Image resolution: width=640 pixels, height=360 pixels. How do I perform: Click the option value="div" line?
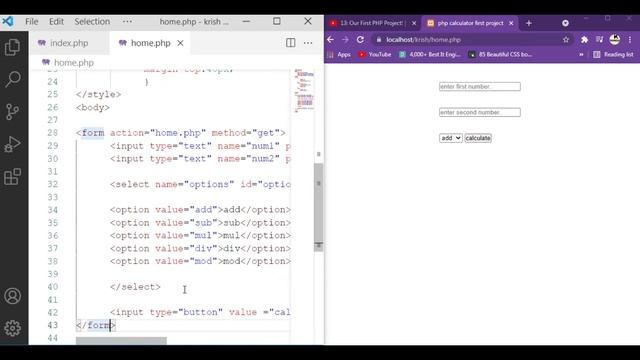pos(200,249)
